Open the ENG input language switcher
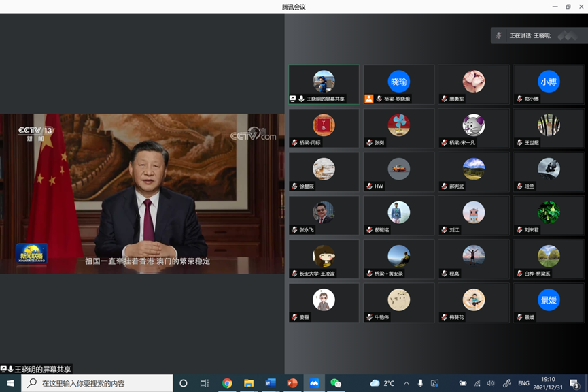Screen dimensions: 588x392 tap(523, 383)
